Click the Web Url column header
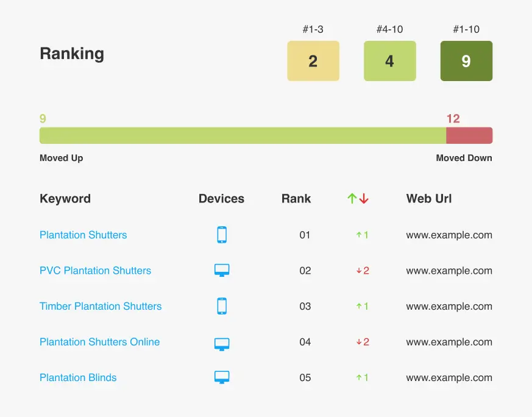 (429, 199)
